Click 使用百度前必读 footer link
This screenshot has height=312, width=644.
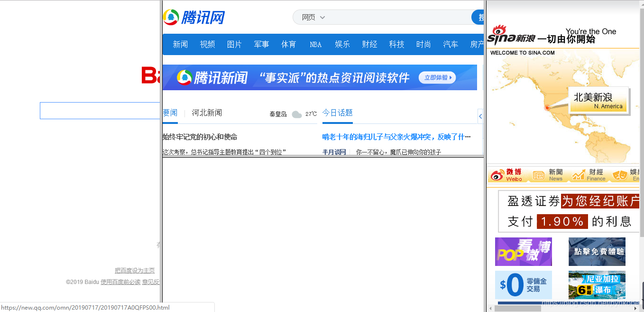click(120, 282)
